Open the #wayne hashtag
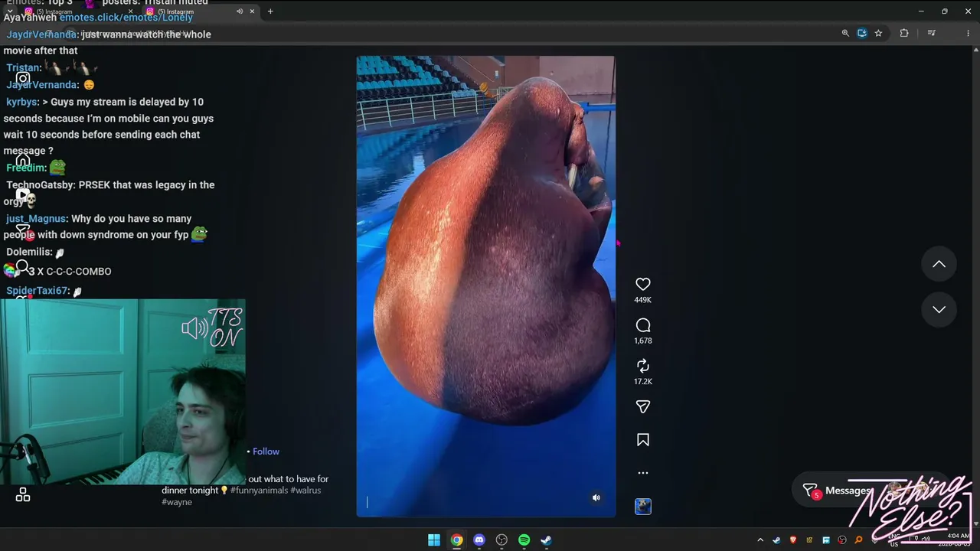980x551 pixels. (177, 502)
